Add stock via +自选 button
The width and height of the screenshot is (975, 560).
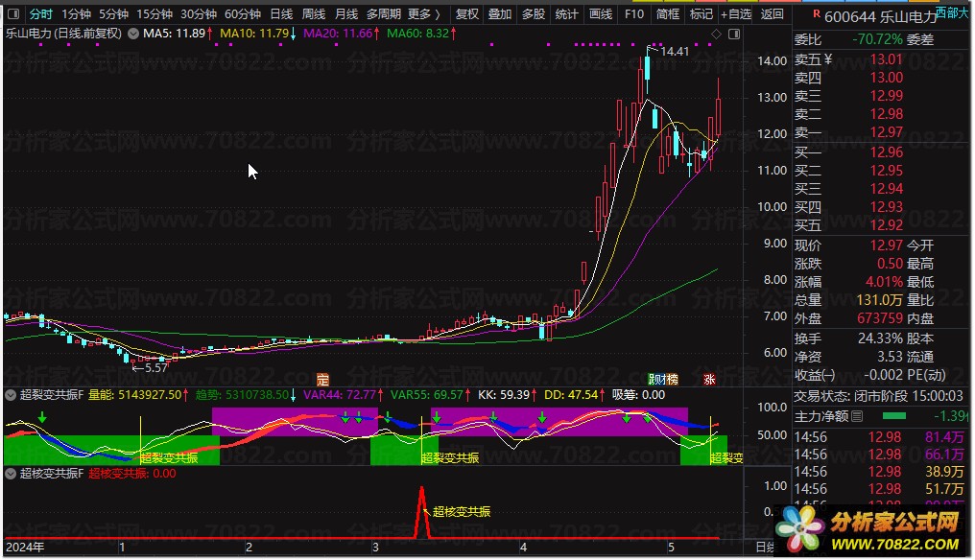click(x=736, y=13)
